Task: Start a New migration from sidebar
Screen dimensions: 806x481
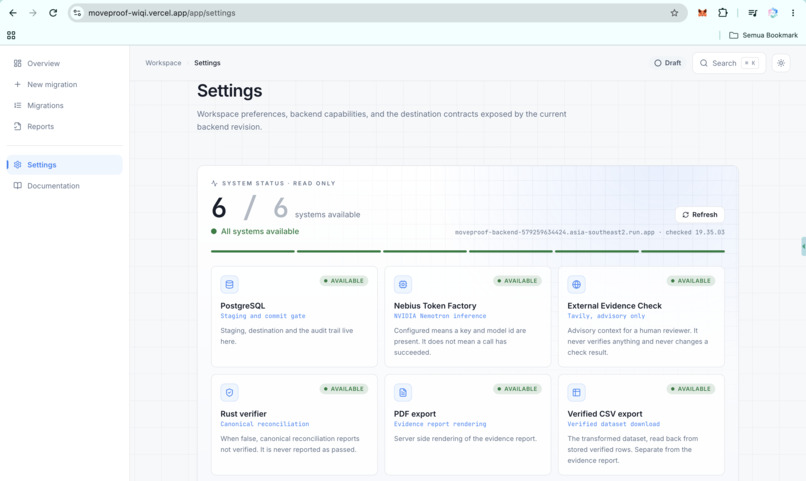Action: coord(65,84)
